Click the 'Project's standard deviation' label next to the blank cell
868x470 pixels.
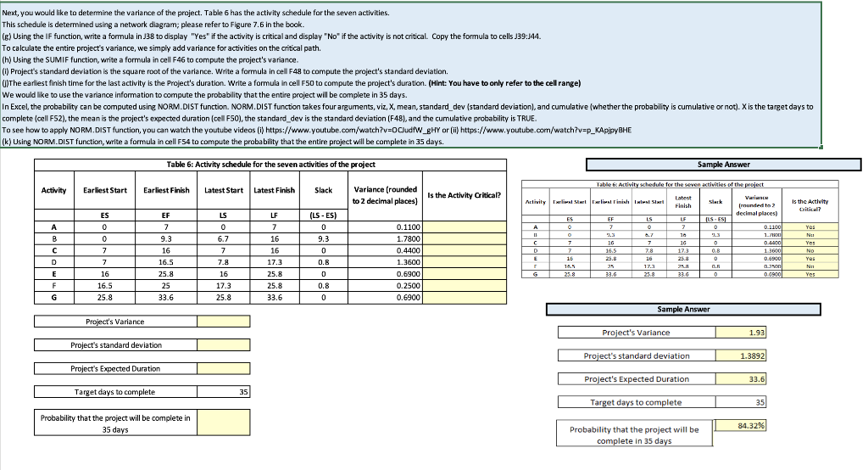click(116, 344)
